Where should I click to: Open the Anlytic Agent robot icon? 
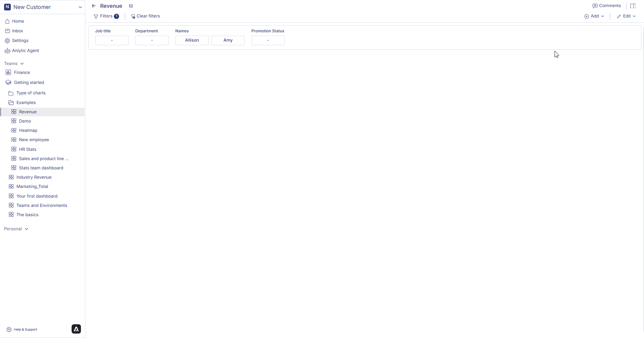[x=7, y=51]
